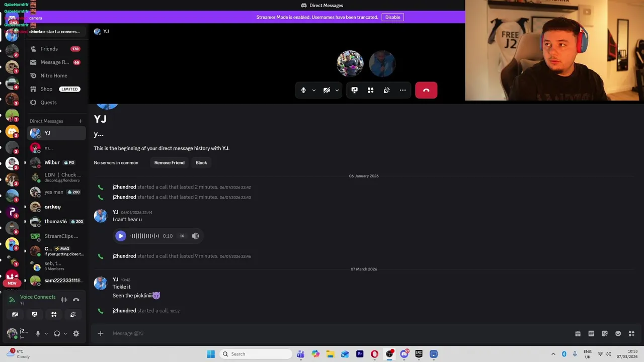Viewport: 644px width, 362px height.
Task: Open Windows Start menu
Action: (x=211, y=354)
